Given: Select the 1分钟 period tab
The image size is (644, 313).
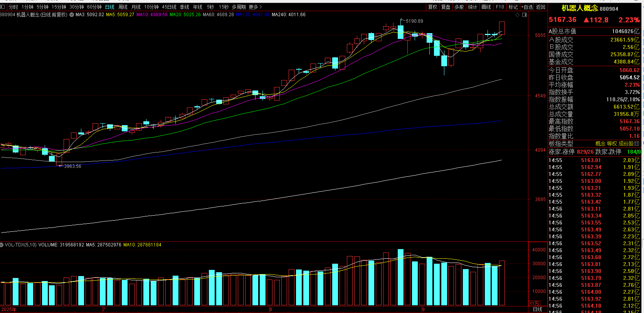Looking at the screenshot, I should pyautogui.click(x=27, y=7).
